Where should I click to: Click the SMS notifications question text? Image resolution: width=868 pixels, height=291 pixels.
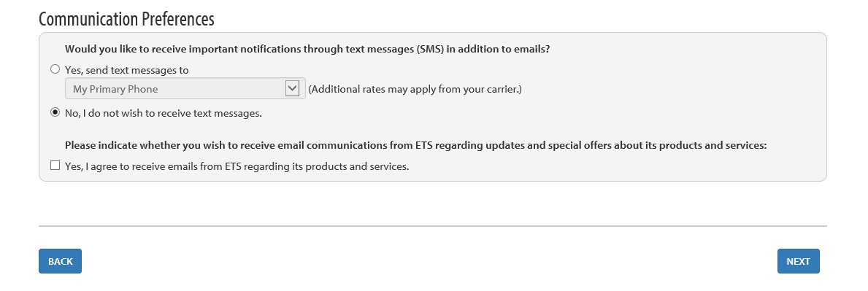click(x=307, y=49)
